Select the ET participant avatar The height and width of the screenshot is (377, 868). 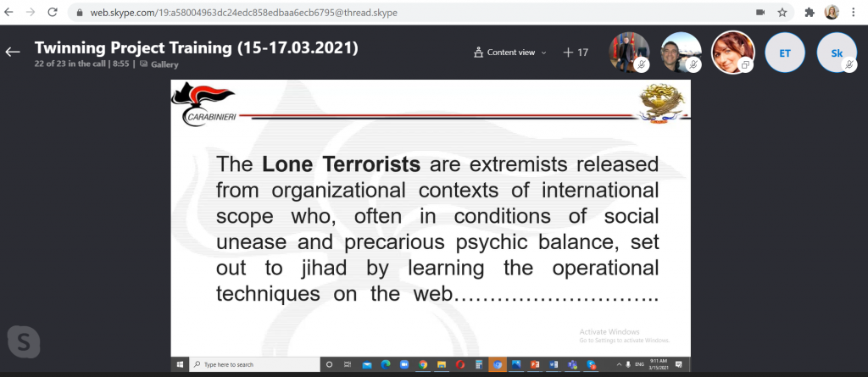(x=785, y=52)
